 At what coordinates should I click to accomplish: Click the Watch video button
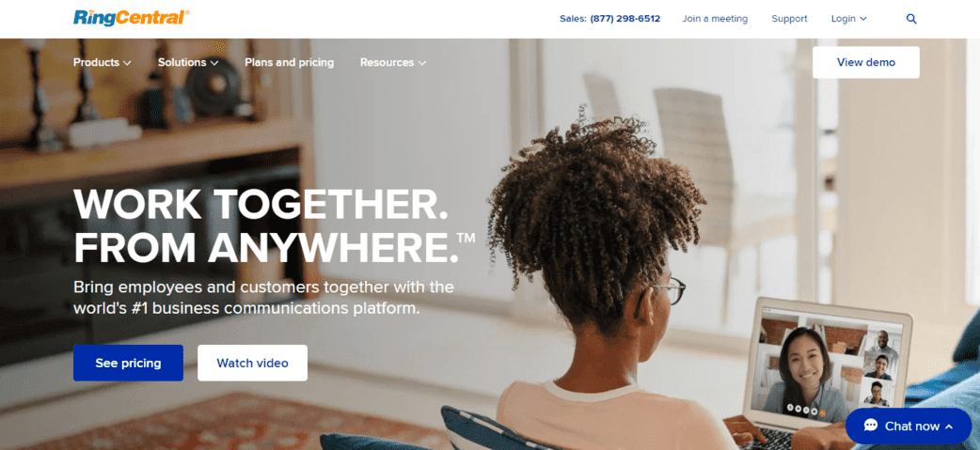(x=252, y=363)
